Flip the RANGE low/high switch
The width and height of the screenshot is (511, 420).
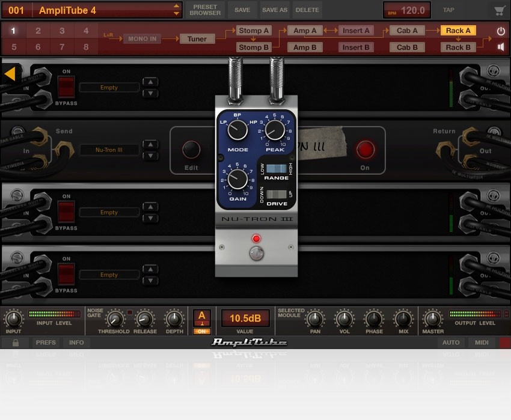pos(277,168)
